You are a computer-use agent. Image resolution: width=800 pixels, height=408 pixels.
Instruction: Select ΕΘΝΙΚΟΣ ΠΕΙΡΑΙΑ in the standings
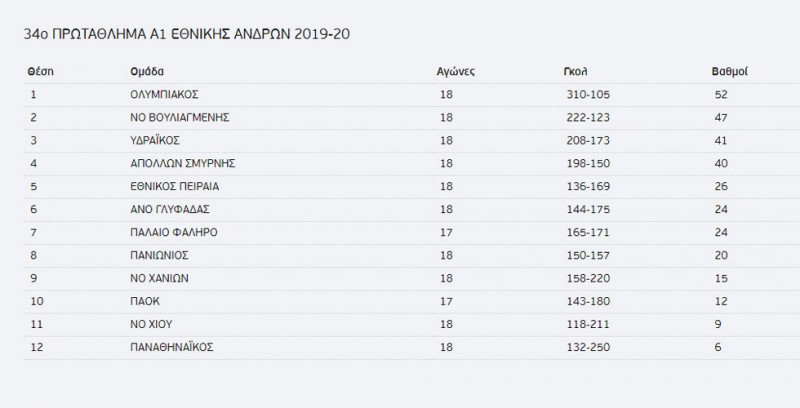point(174,185)
